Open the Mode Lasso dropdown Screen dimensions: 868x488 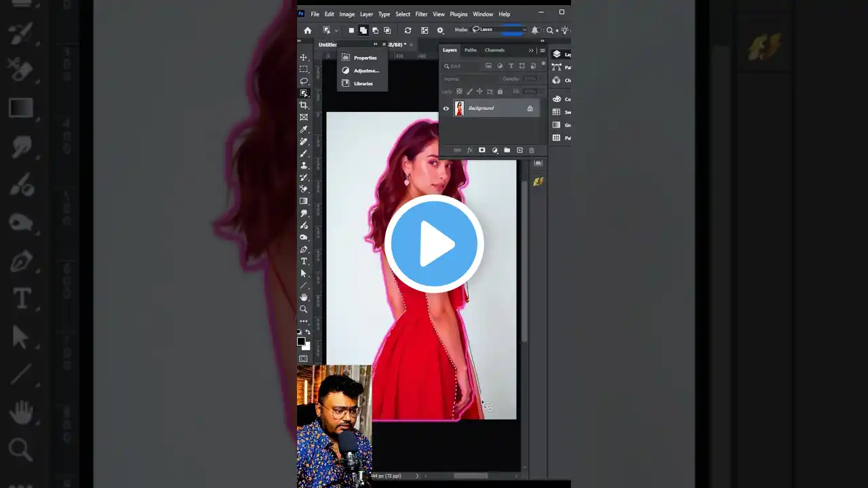tap(500, 30)
